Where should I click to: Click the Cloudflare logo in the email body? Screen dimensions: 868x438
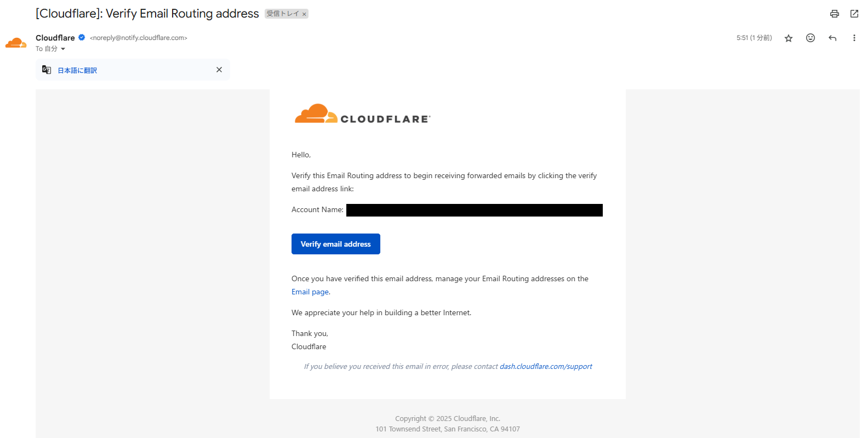[362, 114]
